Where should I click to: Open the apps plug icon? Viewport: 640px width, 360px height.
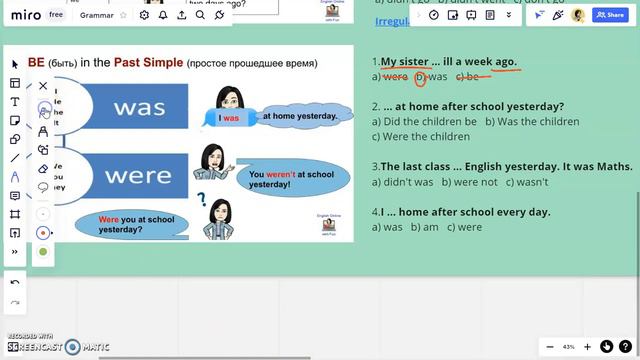coord(220,15)
